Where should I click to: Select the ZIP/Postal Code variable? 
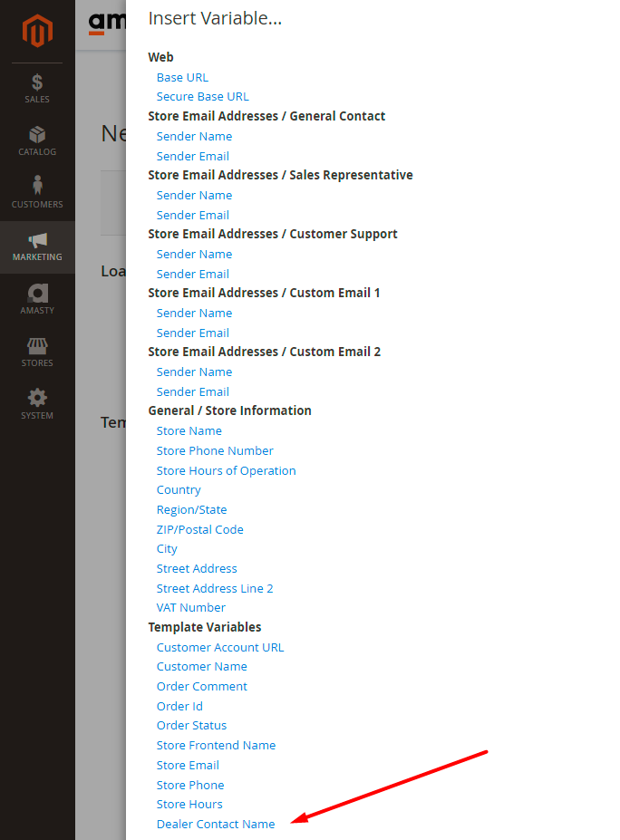click(199, 529)
